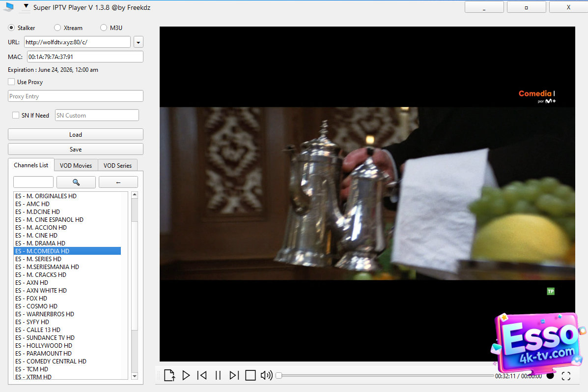This screenshot has height=392, width=588.
Task: Open a media file using the file icon
Action: (169, 375)
